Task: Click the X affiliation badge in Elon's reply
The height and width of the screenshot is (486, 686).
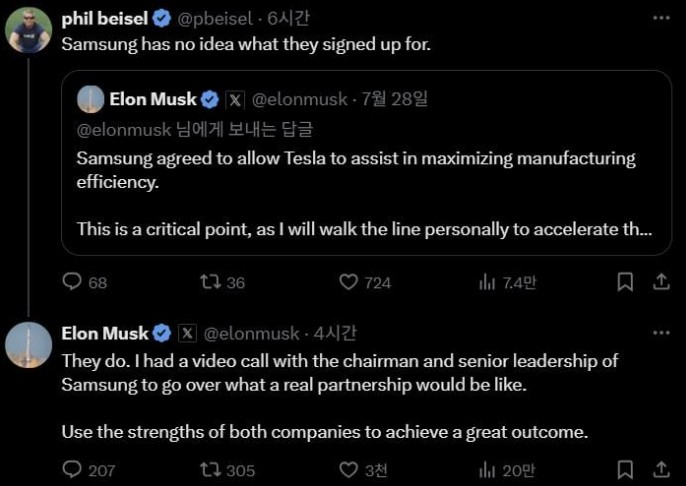Action: tap(188, 333)
